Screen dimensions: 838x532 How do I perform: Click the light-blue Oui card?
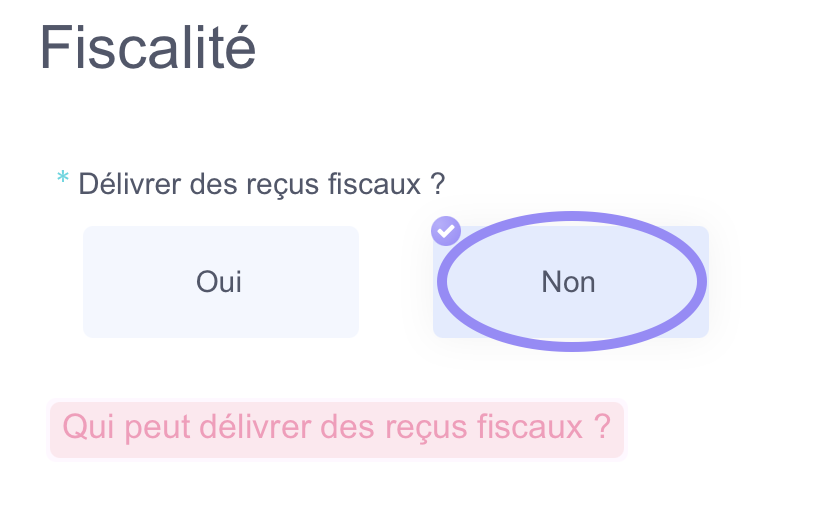click(221, 282)
